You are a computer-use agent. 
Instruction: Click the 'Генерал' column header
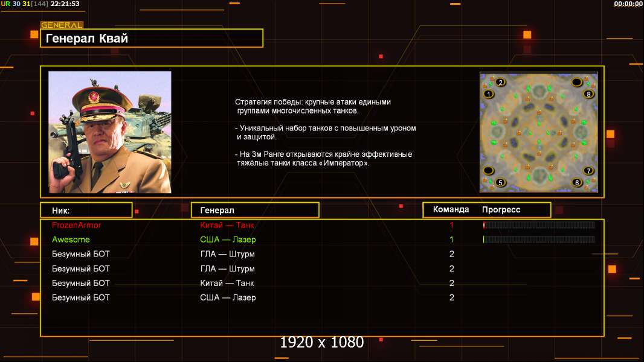tap(255, 211)
